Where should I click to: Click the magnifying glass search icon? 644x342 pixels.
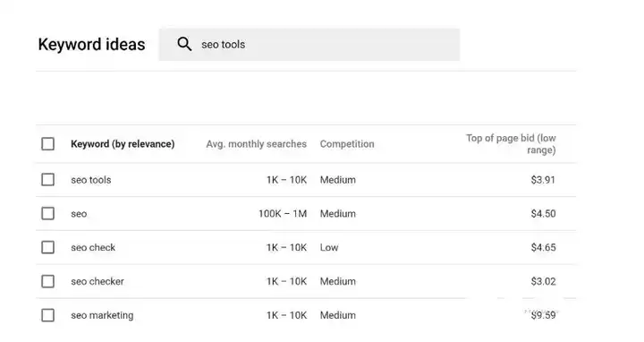click(184, 44)
